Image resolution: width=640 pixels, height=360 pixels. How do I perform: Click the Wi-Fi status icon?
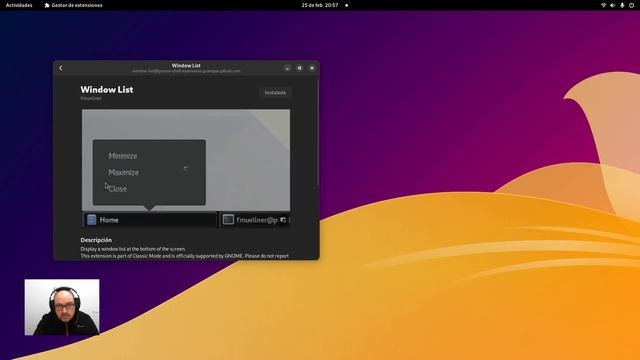coord(603,5)
